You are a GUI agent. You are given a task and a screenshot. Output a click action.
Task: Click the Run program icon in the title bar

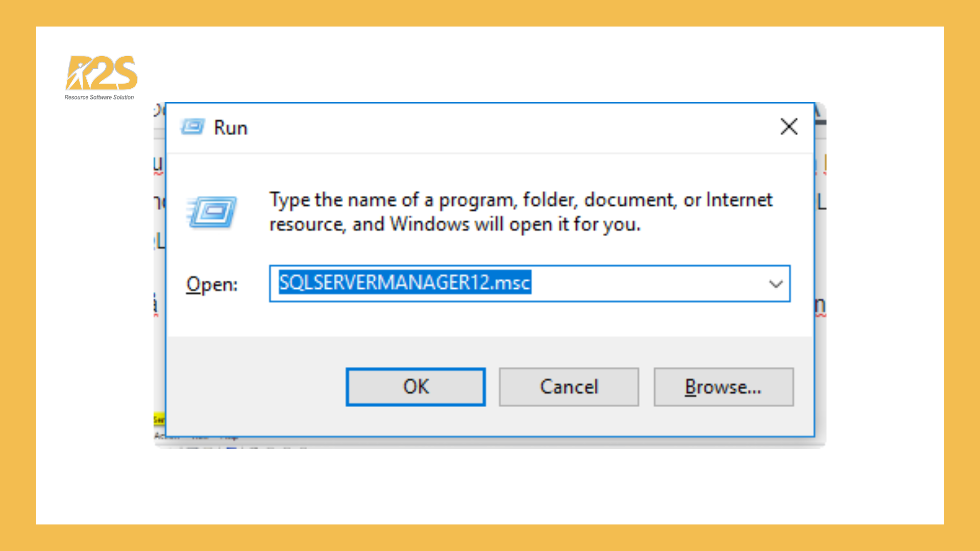193,127
